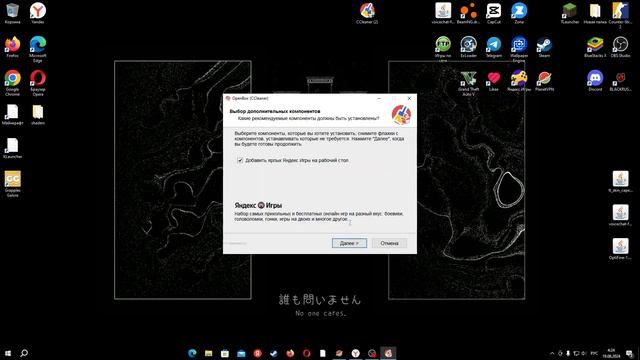640x360 pixels.
Task: Launch the Likee desktop shortcut
Action: pos(493,80)
